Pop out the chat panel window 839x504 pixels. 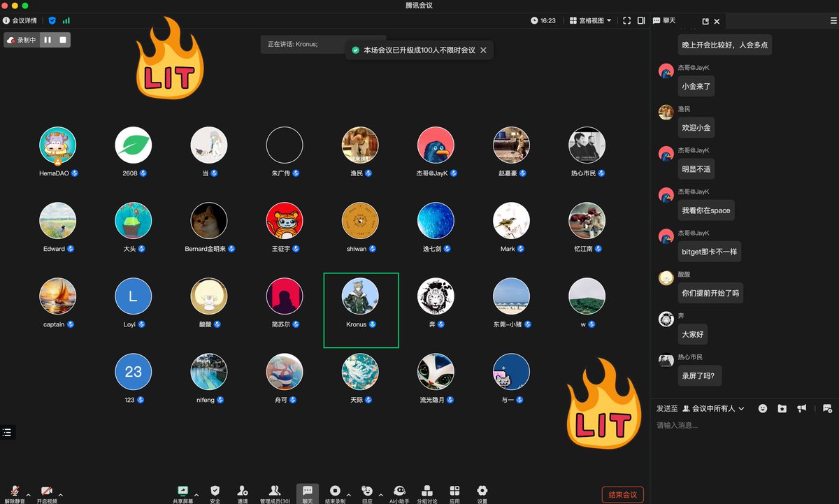pyautogui.click(x=705, y=21)
